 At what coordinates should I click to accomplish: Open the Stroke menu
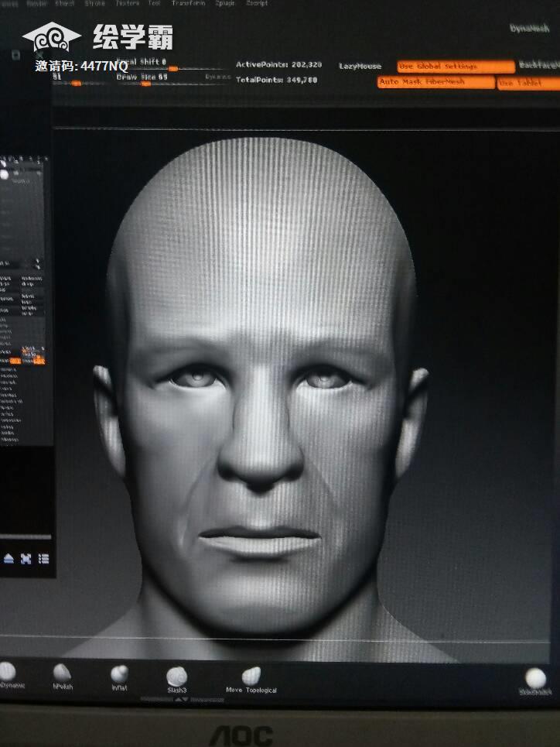click(x=95, y=3)
